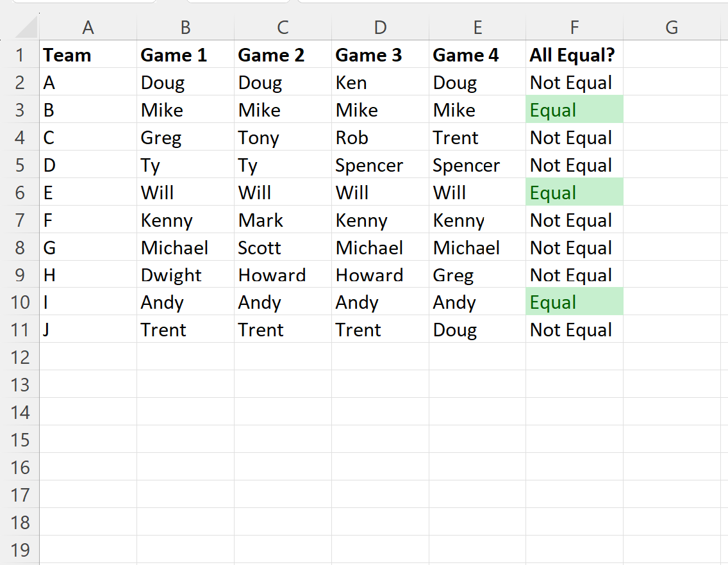This screenshot has width=728, height=565.
Task: Select row 3 header
Action: click(x=19, y=110)
